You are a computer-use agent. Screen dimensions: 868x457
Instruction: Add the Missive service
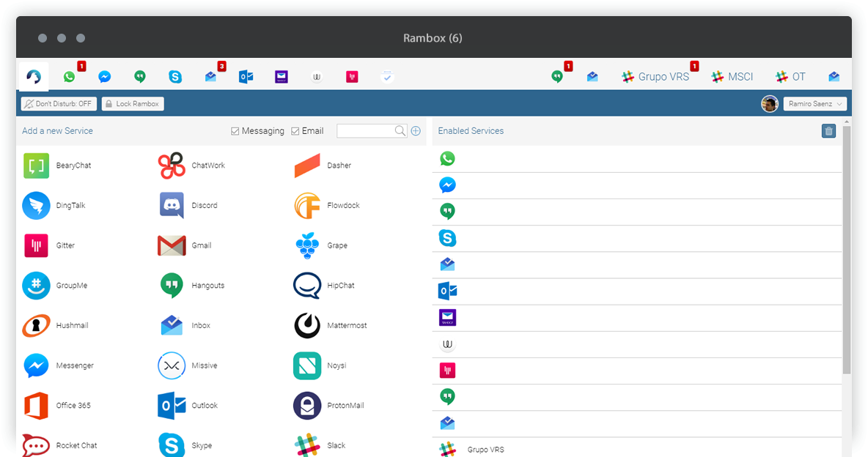[x=188, y=365]
